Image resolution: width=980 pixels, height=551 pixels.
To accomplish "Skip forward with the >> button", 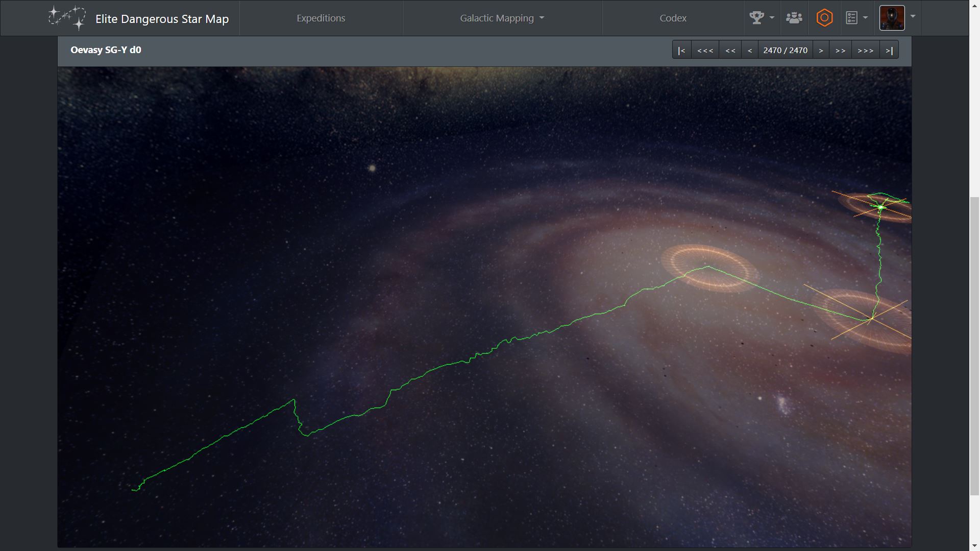I will [x=840, y=50].
